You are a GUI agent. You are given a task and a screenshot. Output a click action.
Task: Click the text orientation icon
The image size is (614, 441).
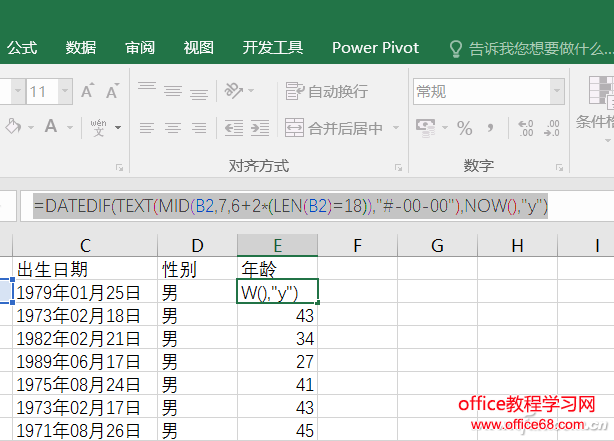(233, 91)
